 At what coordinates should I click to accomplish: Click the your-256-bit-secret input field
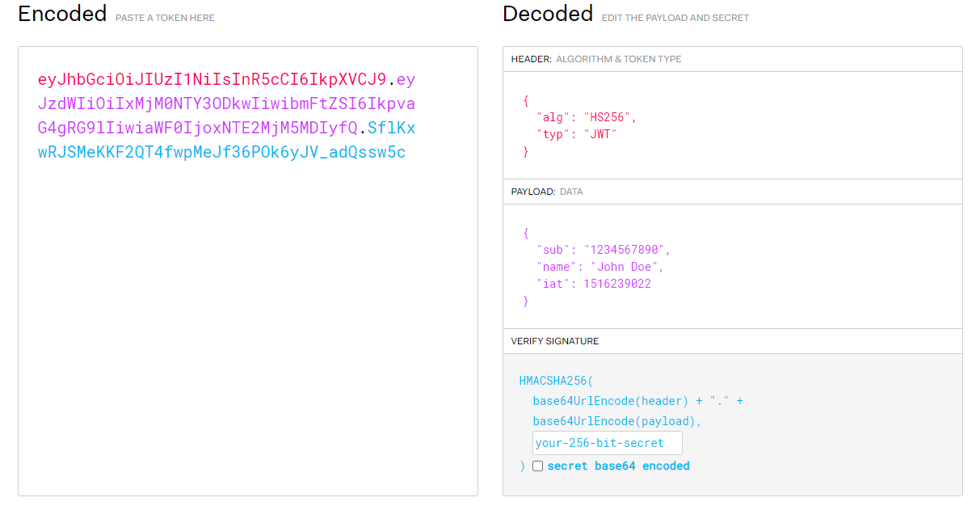607,443
